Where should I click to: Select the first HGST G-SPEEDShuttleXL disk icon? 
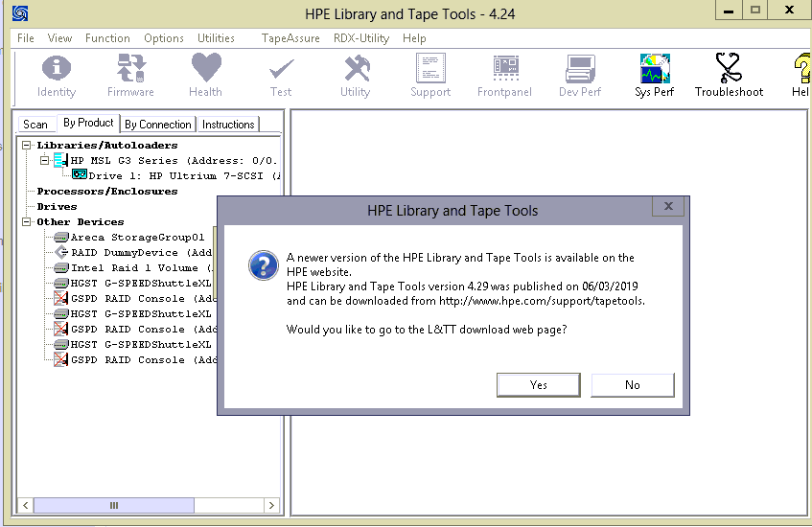pos(61,284)
